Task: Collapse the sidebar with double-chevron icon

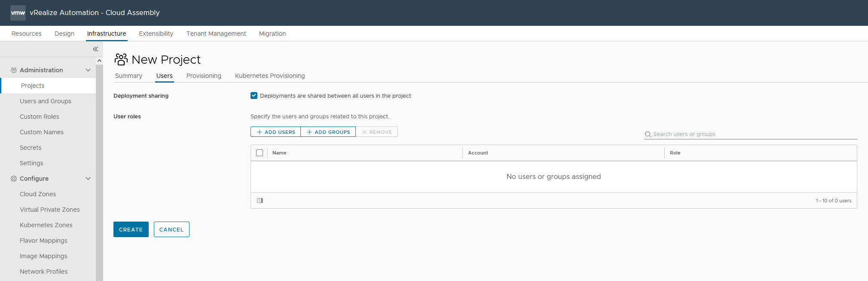Action: (x=95, y=49)
